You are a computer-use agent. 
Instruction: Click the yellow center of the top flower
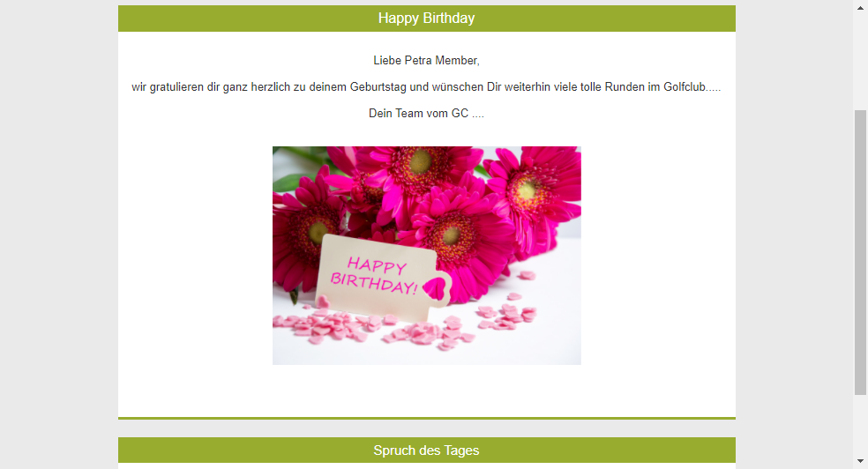[421, 161]
